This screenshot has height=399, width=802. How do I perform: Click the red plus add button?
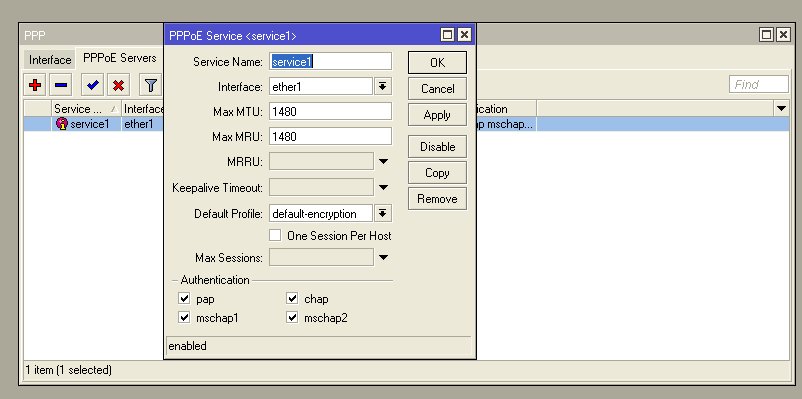point(35,85)
